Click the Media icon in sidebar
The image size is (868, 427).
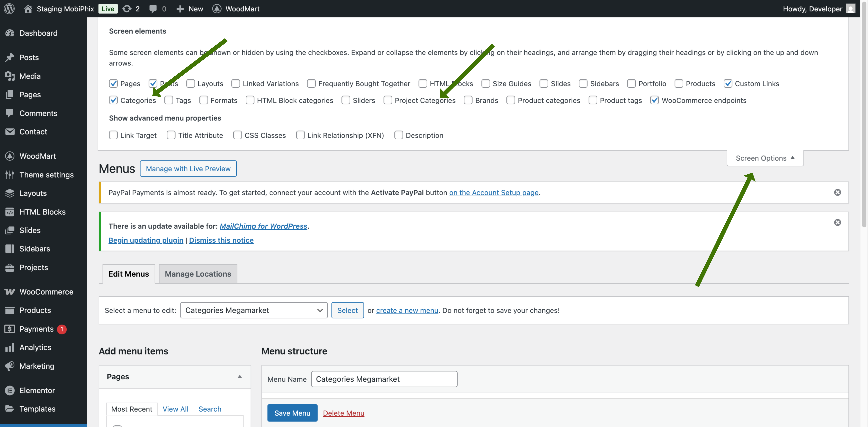(10, 76)
